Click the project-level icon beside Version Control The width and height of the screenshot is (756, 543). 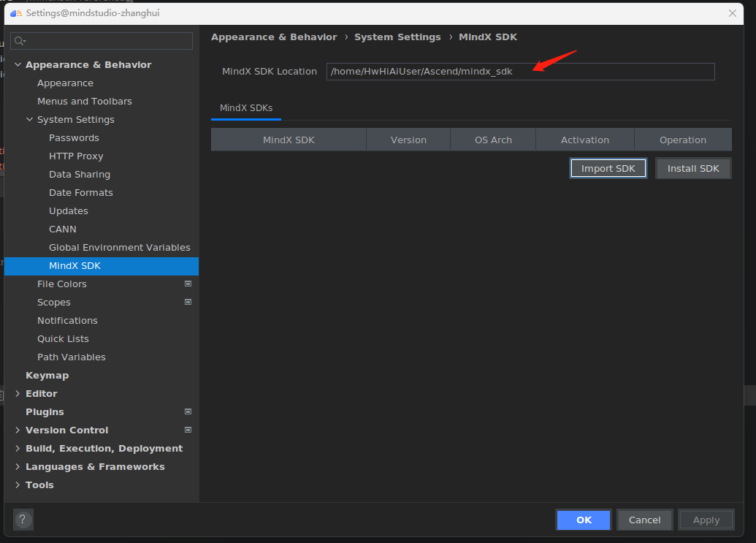[x=188, y=430]
